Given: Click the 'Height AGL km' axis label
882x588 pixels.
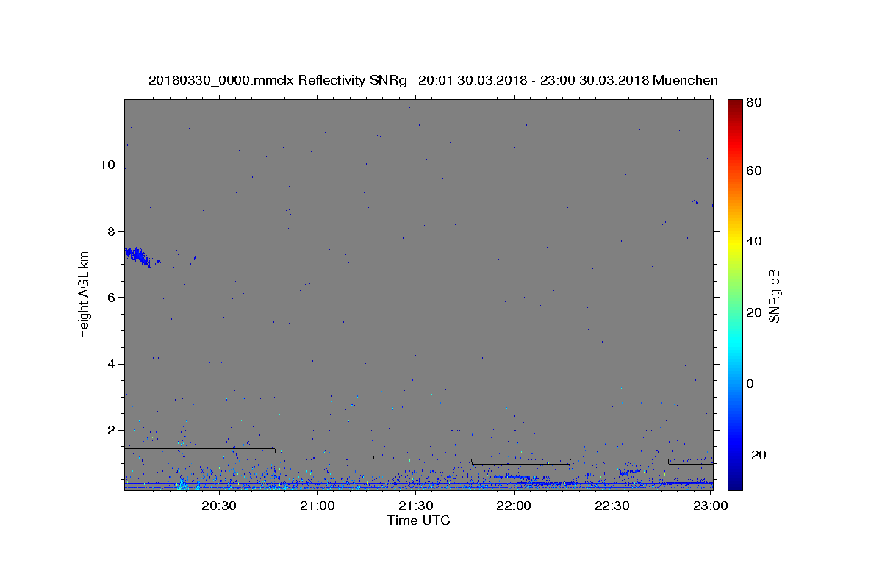Looking at the screenshot, I should pyautogui.click(x=85, y=295).
